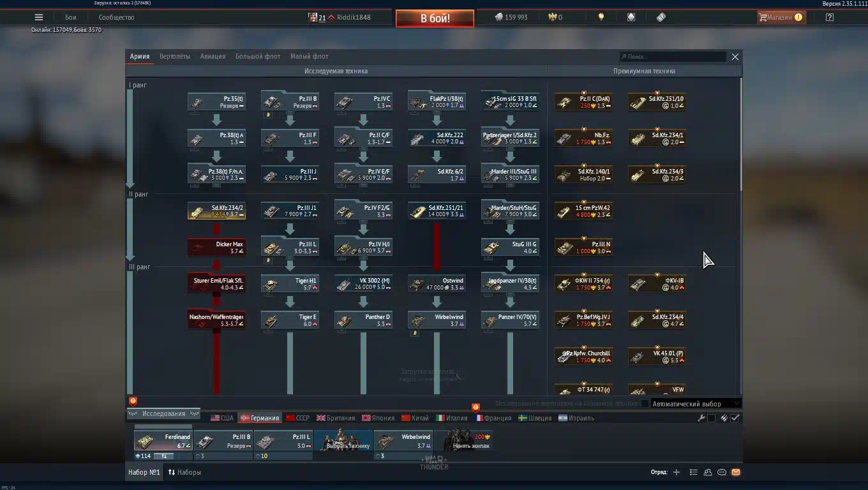
Task: Click the research tree vertical scrollbar
Action: (740, 135)
